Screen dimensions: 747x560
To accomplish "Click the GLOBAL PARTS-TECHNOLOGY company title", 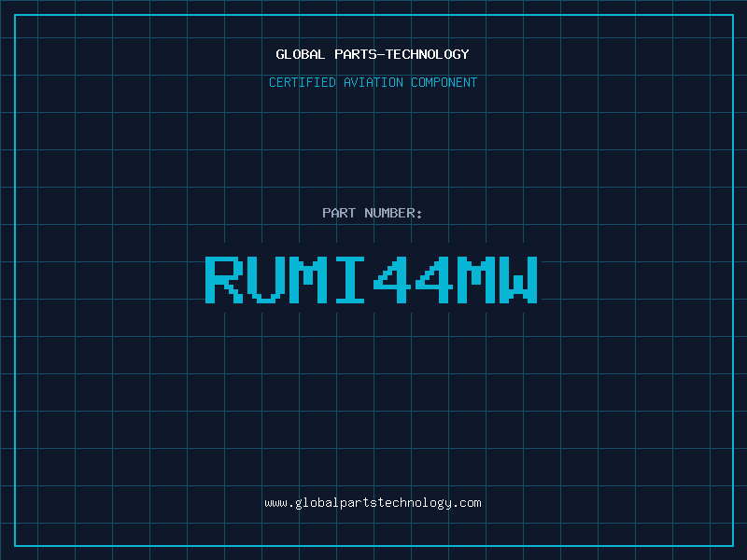I will pos(373,54).
